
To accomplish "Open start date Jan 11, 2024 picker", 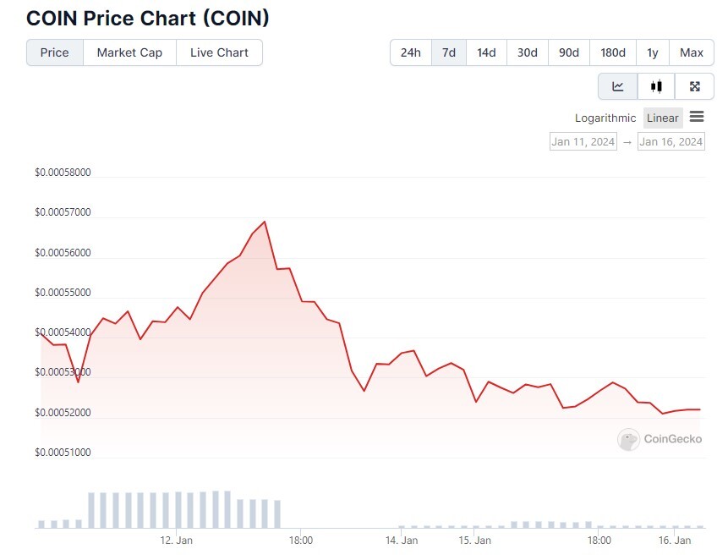I will (583, 141).
